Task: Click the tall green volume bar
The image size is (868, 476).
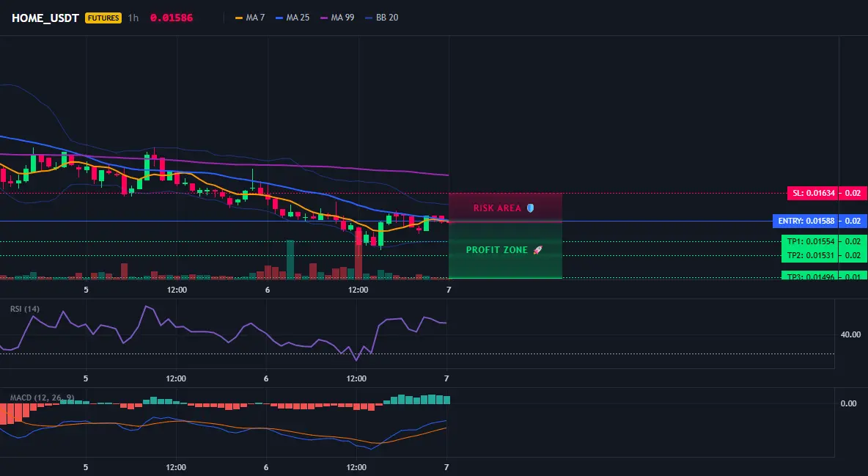Action: coord(290,260)
